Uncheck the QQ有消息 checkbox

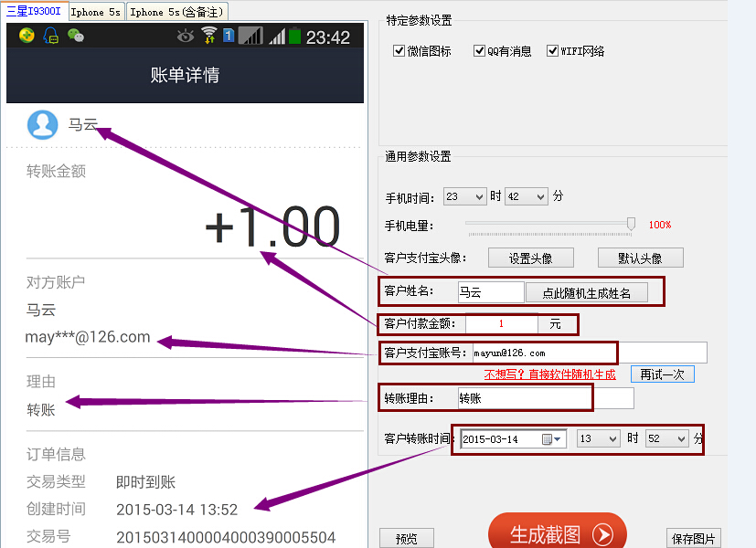tap(480, 51)
